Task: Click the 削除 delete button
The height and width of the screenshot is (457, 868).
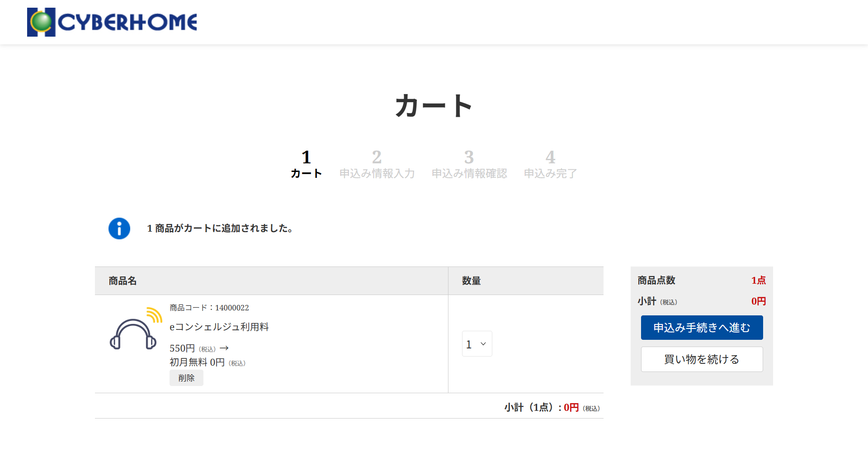Action: click(186, 378)
